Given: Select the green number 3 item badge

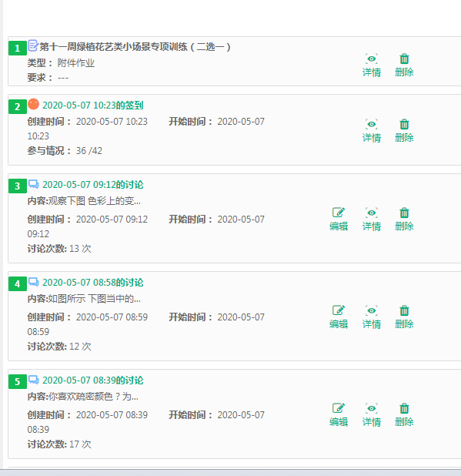Looking at the screenshot, I should (x=17, y=186).
